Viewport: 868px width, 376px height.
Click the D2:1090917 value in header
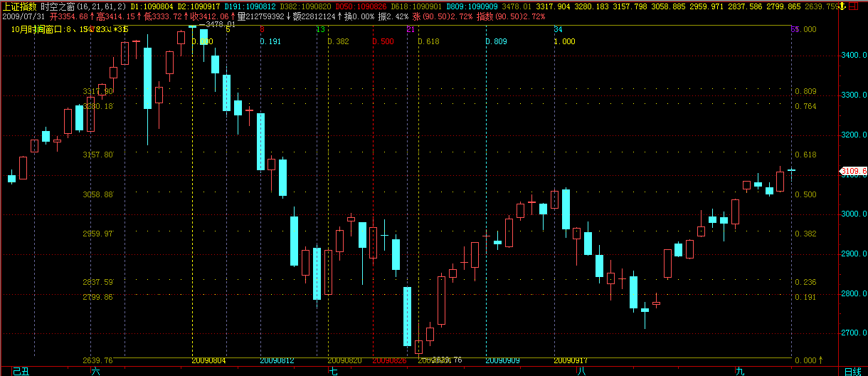pos(200,6)
